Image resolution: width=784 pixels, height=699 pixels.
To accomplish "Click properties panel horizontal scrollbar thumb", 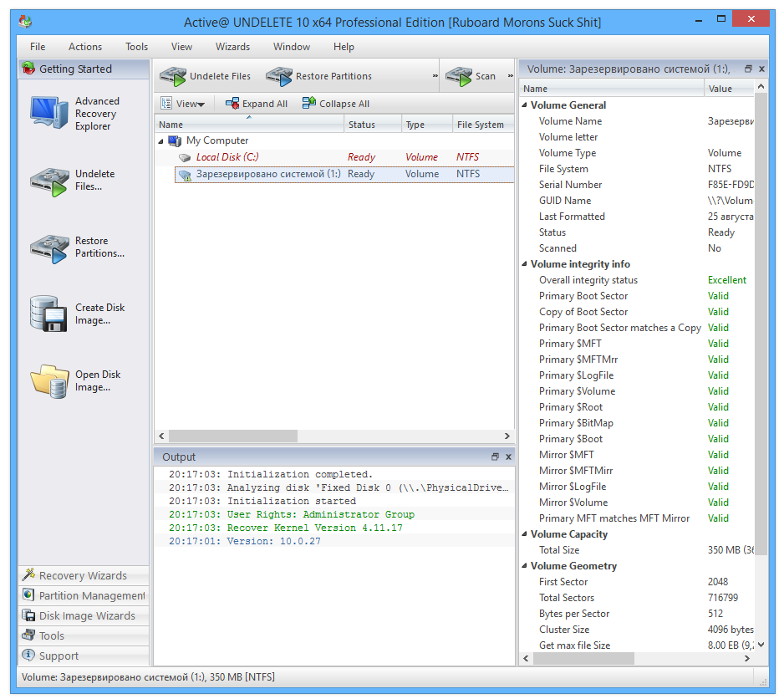I will [x=583, y=659].
